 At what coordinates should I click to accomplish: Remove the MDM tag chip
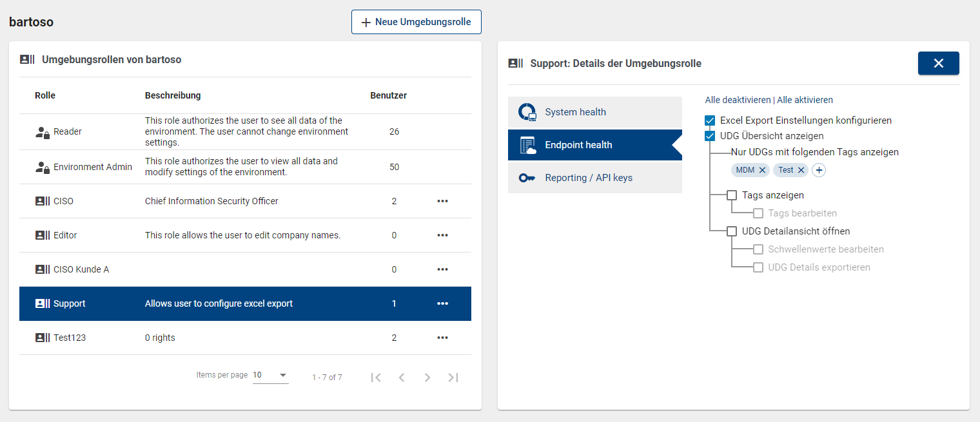pos(763,170)
